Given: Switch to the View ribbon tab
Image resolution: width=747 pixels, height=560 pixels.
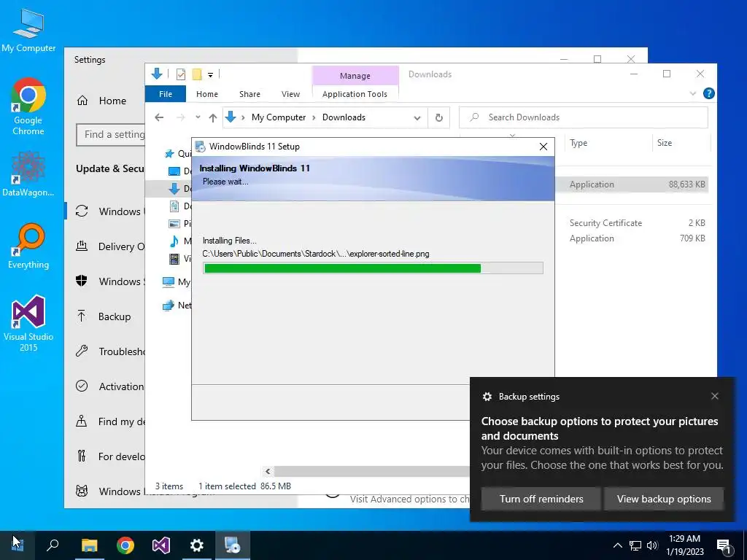Looking at the screenshot, I should pos(290,94).
